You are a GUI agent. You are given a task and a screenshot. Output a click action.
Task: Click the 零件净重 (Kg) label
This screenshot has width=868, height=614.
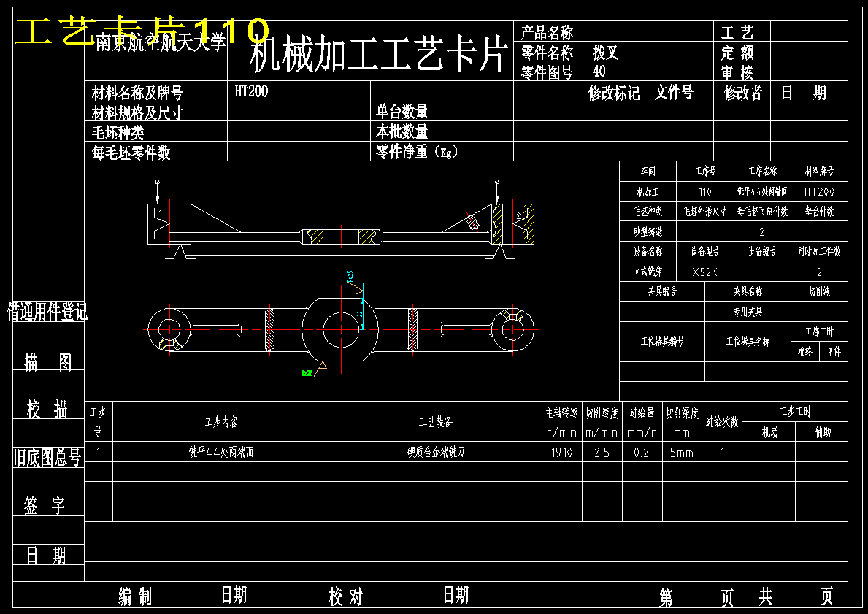click(417, 151)
